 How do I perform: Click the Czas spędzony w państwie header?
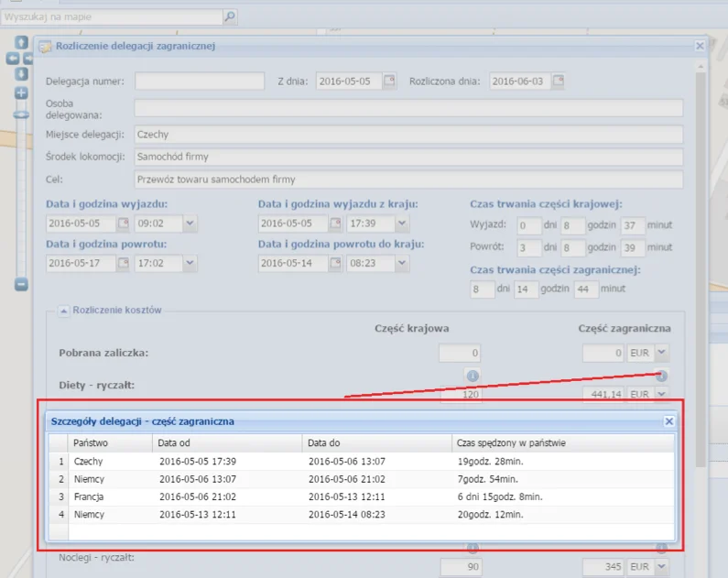point(563,443)
